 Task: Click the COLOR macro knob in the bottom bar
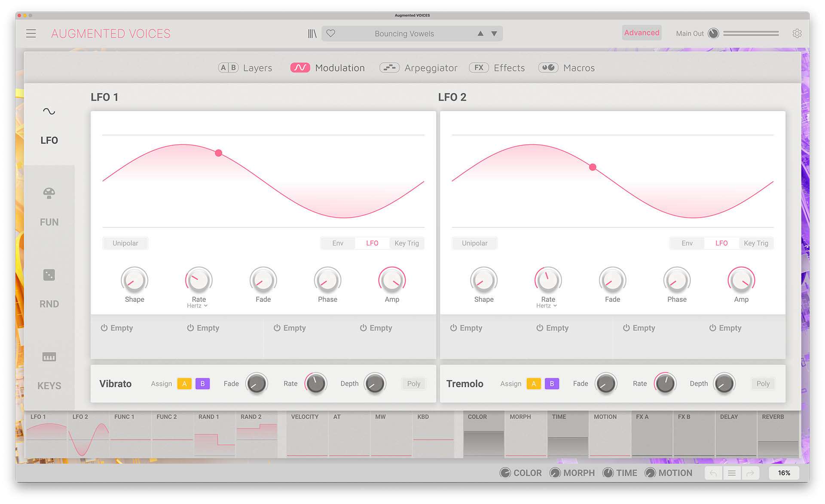coord(505,473)
